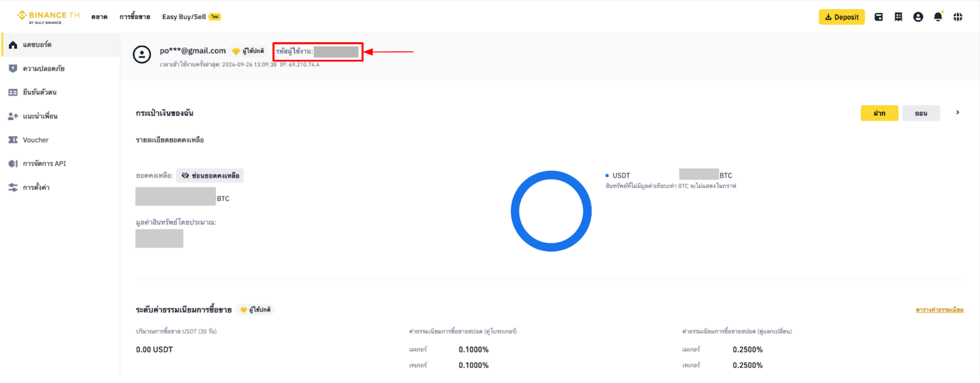The image size is (980, 383).
Task: Click the user avatar beside the email
Action: pos(142,55)
